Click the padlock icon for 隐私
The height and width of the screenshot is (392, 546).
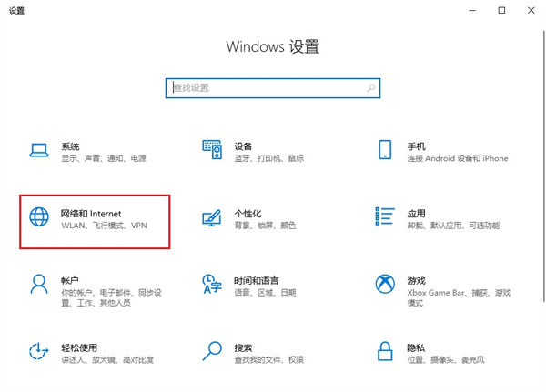tap(385, 351)
